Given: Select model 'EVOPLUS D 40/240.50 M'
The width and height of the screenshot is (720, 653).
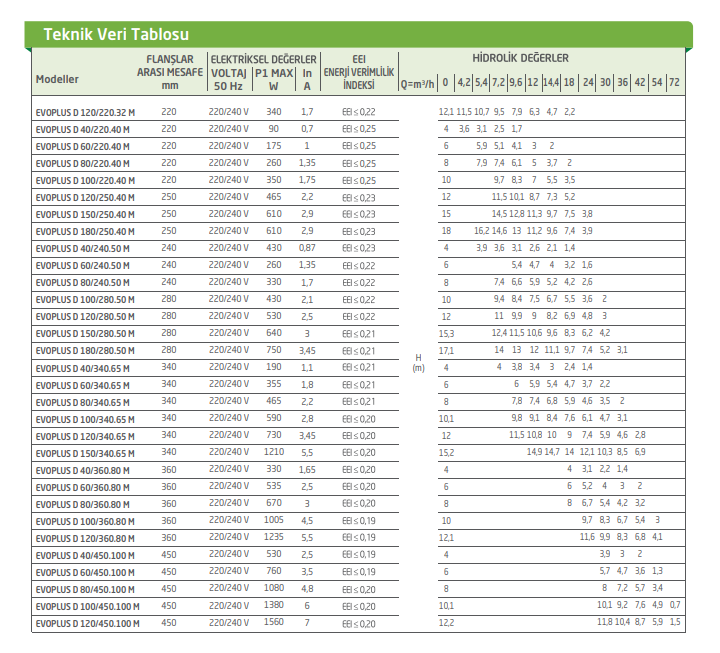Looking at the screenshot, I should [x=83, y=248].
